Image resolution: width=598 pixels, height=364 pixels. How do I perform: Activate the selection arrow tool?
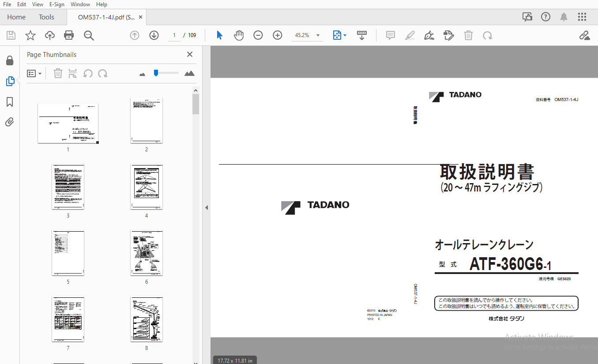coord(219,35)
